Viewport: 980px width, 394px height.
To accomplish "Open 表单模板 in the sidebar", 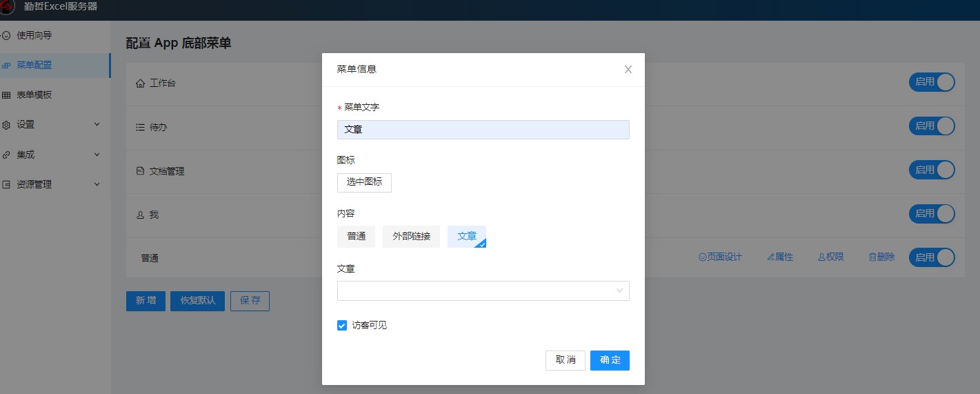I will click(x=34, y=95).
